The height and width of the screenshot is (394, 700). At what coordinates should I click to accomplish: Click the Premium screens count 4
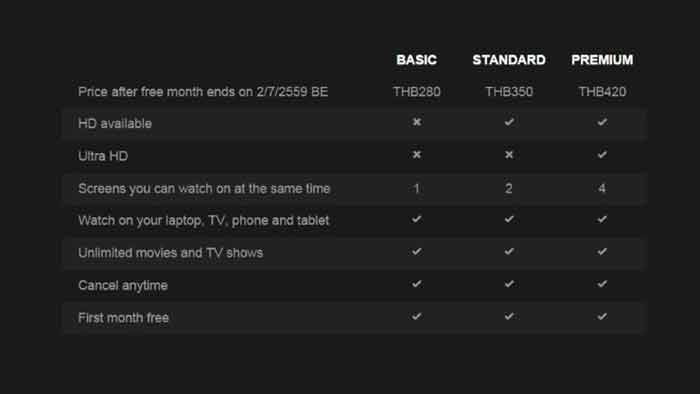(x=602, y=188)
